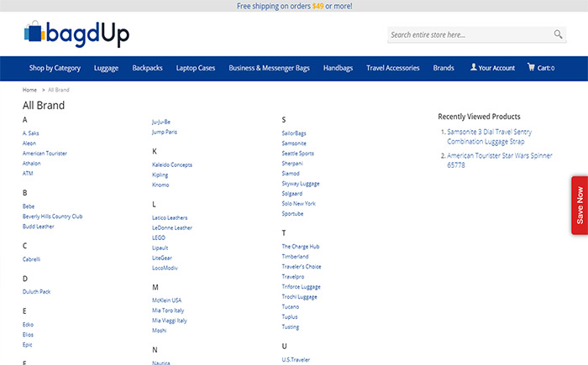Viewport: 588px width, 365px height.
Task: Open the Duluth Pack brand
Action: click(36, 291)
